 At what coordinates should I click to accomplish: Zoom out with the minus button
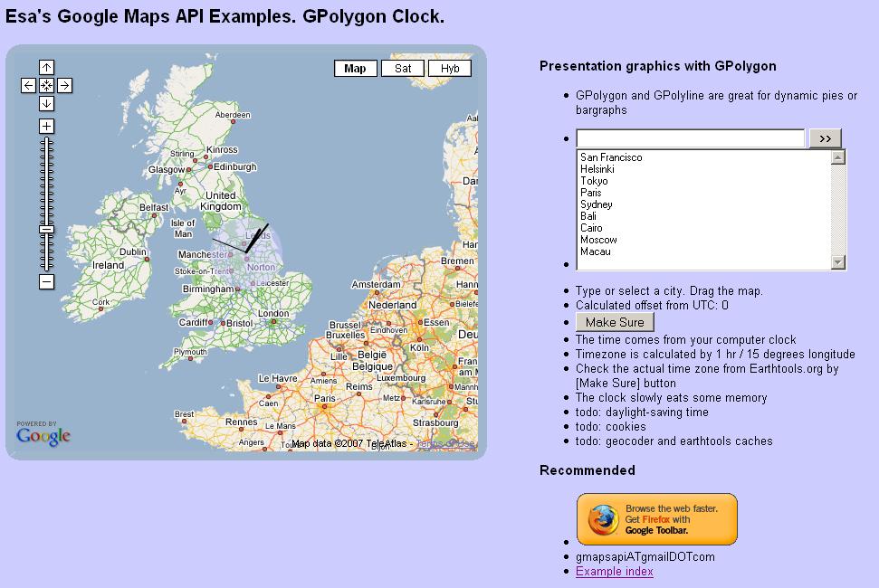[x=46, y=281]
